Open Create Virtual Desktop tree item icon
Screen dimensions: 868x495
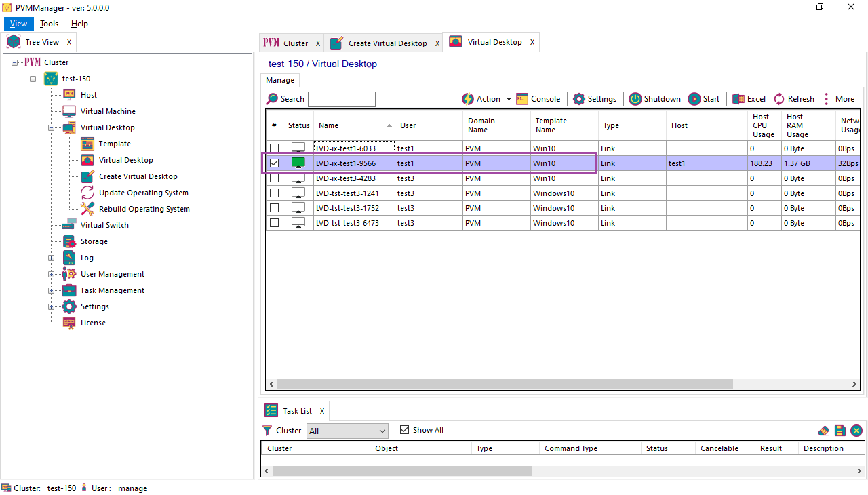pyautogui.click(x=87, y=176)
